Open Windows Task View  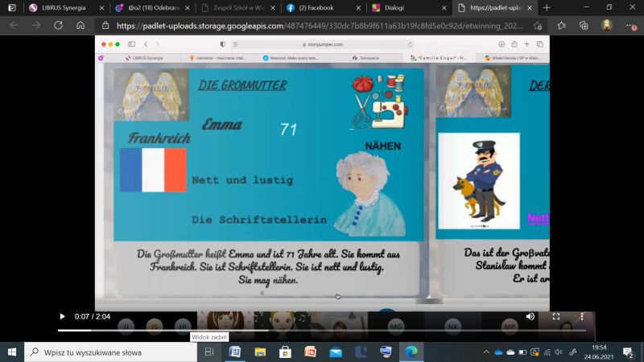pos(208,352)
